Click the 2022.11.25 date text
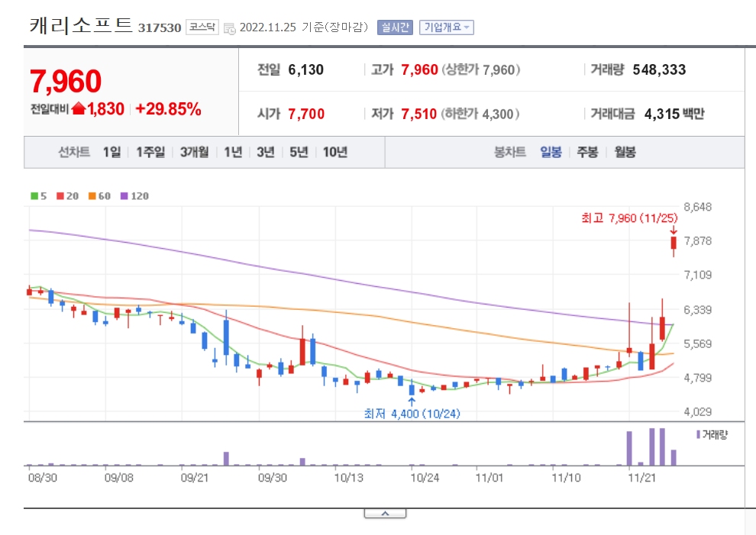Screen dimensions: 756x535 point(267,27)
